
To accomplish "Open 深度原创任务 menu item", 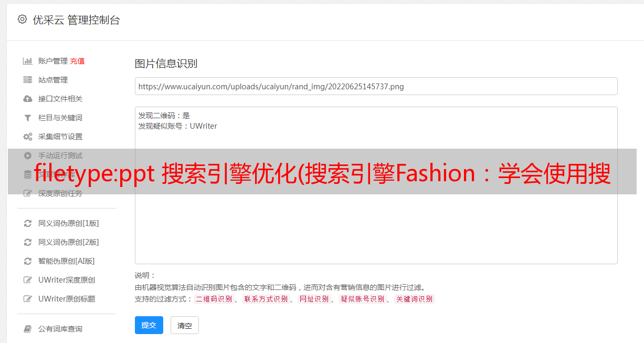I will pos(60,193).
